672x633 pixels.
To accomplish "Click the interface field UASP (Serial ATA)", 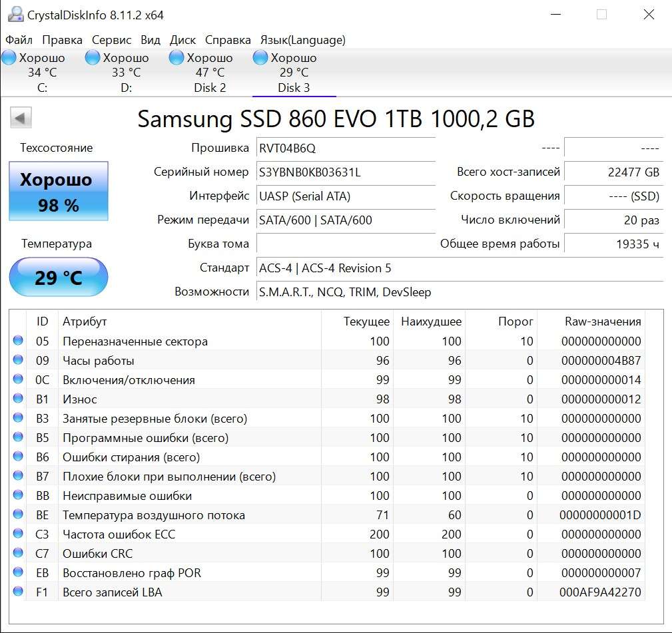I will [346, 196].
